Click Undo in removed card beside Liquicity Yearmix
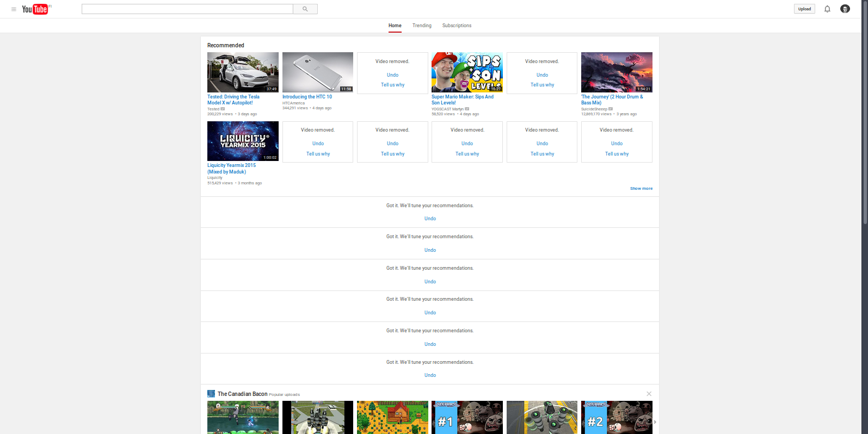 [318, 144]
